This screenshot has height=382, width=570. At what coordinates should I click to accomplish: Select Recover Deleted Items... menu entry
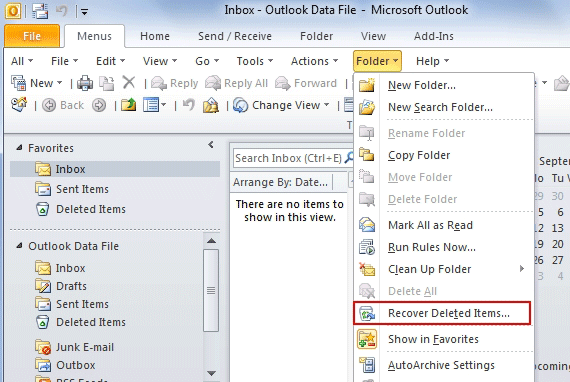pos(442,313)
